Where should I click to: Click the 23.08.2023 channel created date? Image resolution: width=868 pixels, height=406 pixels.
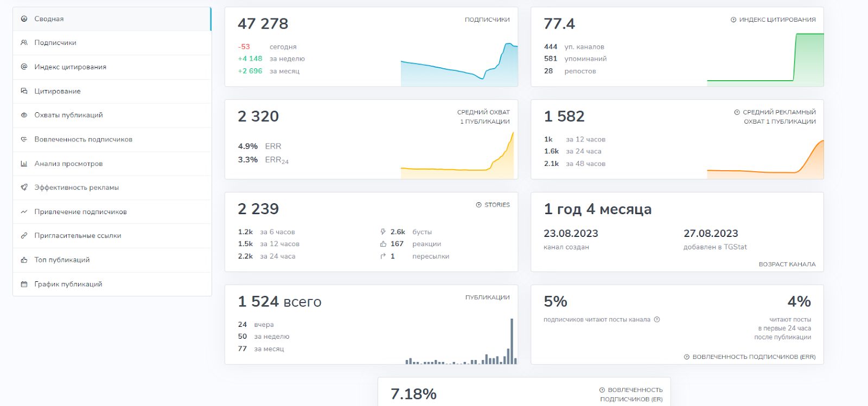pos(571,234)
